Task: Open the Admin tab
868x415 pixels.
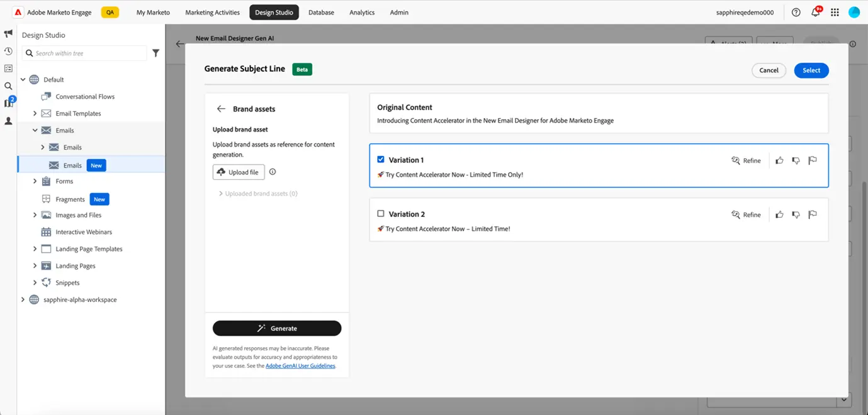Action: [x=399, y=12]
